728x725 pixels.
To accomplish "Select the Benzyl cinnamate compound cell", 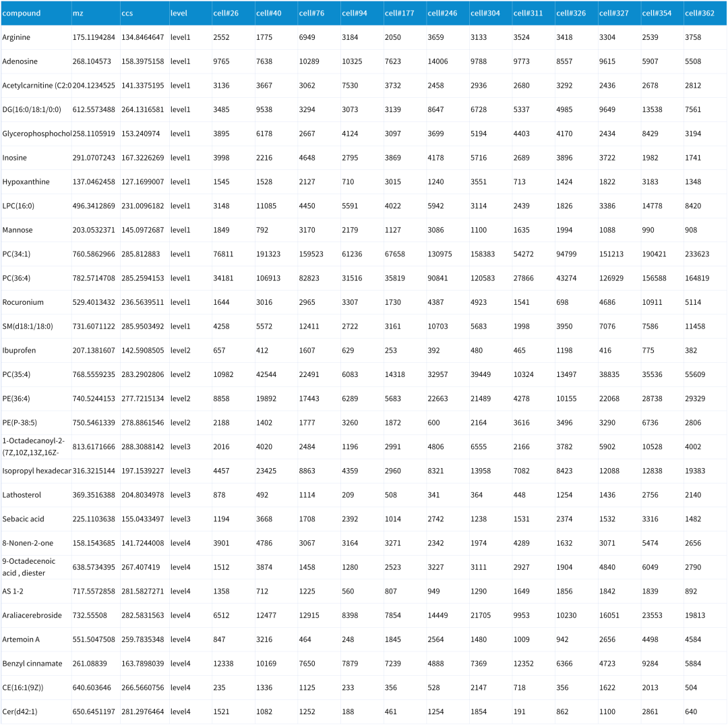I will click(x=36, y=664).
